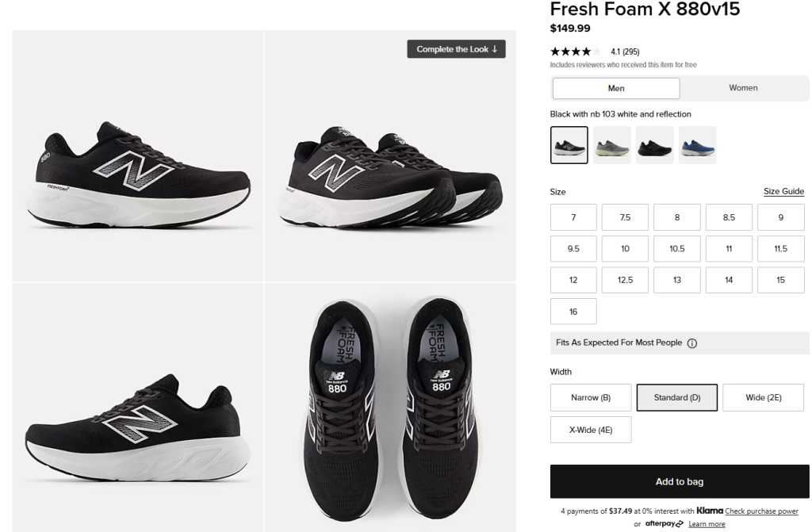
Task: Click the Afterpay logo
Action: coord(664,523)
